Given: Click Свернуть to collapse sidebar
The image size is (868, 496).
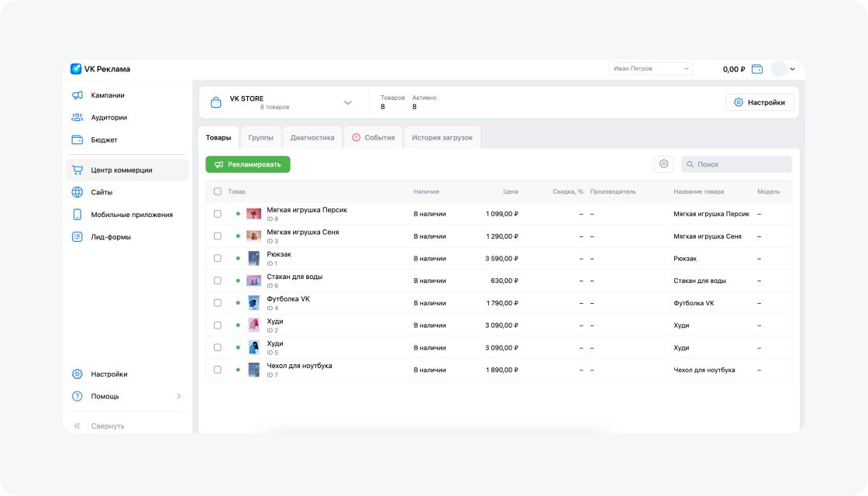Looking at the screenshot, I should pos(108,426).
